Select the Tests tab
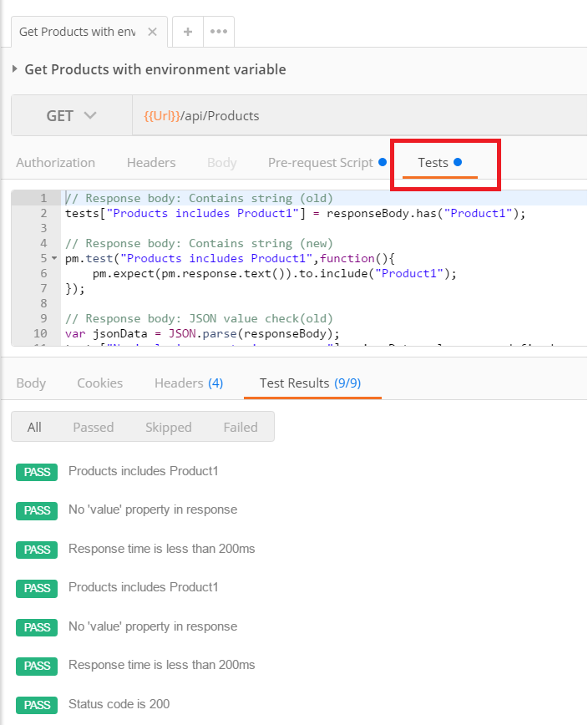The width and height of the screenshot is (588, 725). point(433,163)
